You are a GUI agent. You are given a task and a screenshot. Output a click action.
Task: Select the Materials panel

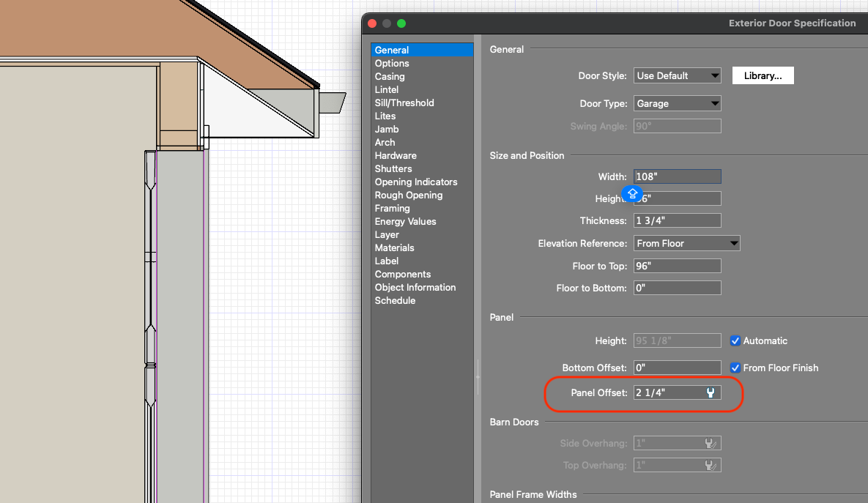pos(395,248)
